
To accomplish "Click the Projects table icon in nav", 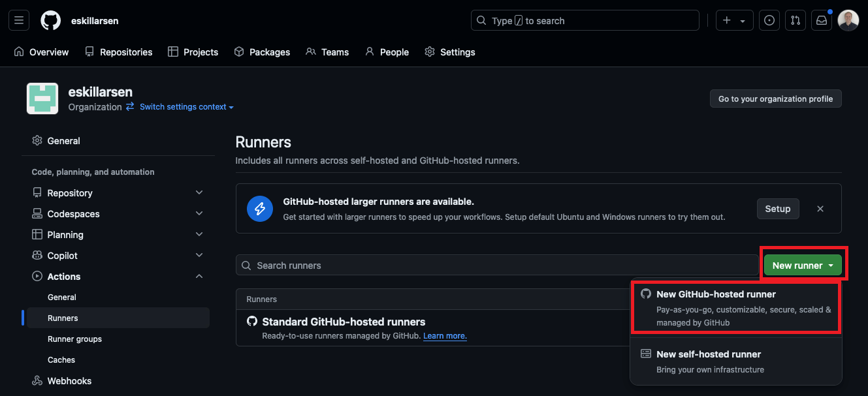I will click(173, 52).
